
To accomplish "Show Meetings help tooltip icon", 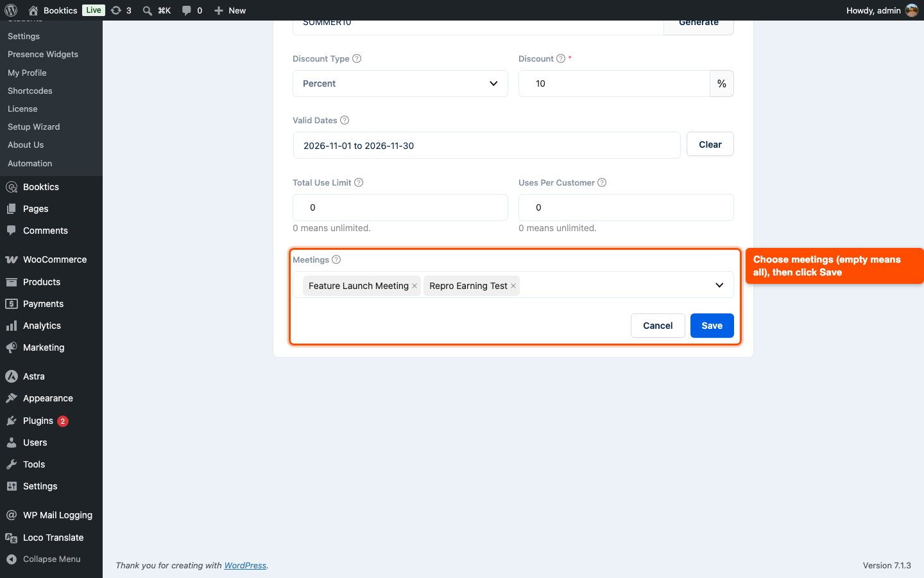I will [336, 259].
